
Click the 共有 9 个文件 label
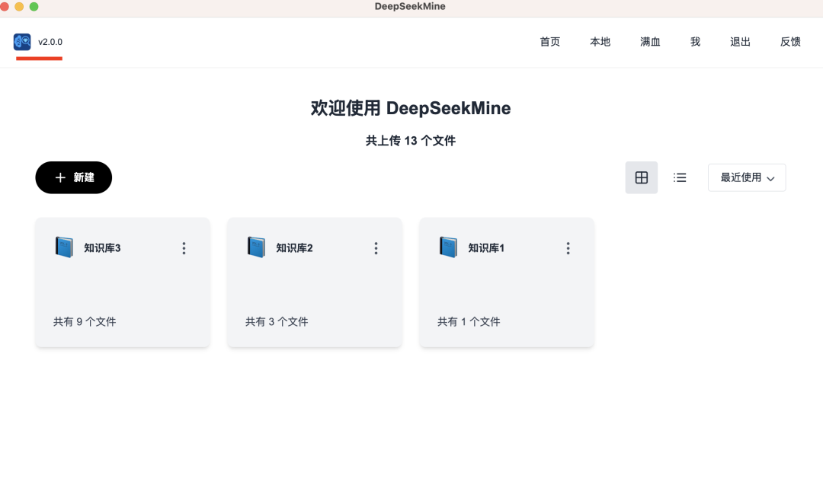coord(85,321)
